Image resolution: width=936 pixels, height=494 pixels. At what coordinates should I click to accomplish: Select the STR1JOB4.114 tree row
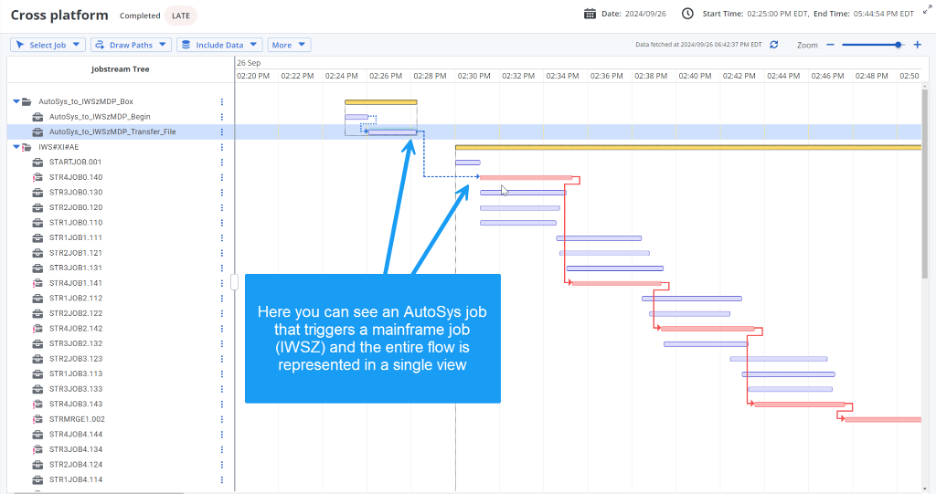(121, 479)
